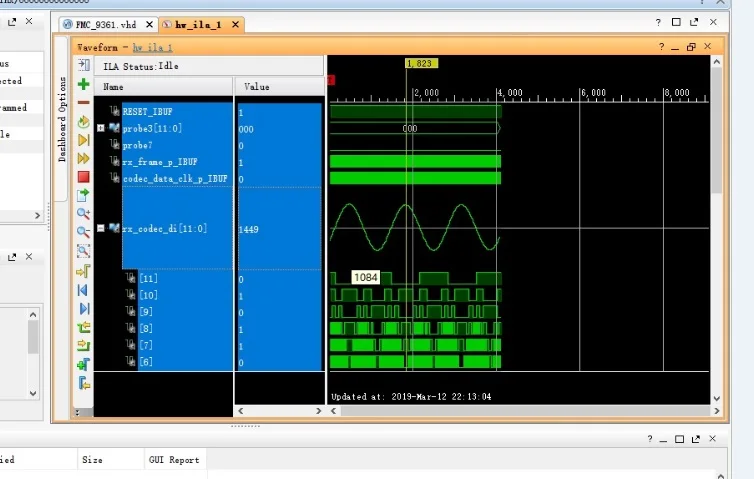The width and height of the screenshot is (754, 479).
Task: Click the zoom in magnifier icon
Action: (84, 214)
